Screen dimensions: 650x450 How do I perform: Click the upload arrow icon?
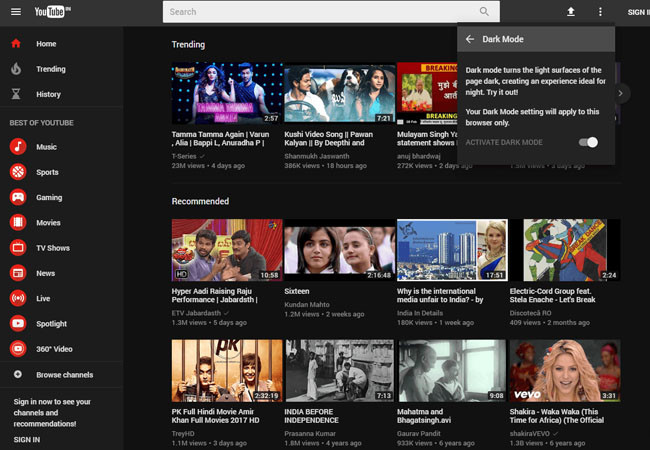coord(571,12)
